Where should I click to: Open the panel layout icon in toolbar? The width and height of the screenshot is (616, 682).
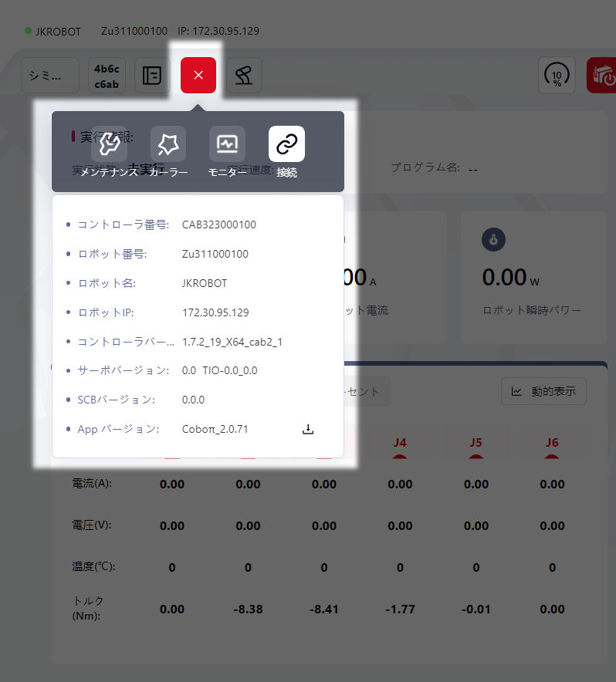152,76
